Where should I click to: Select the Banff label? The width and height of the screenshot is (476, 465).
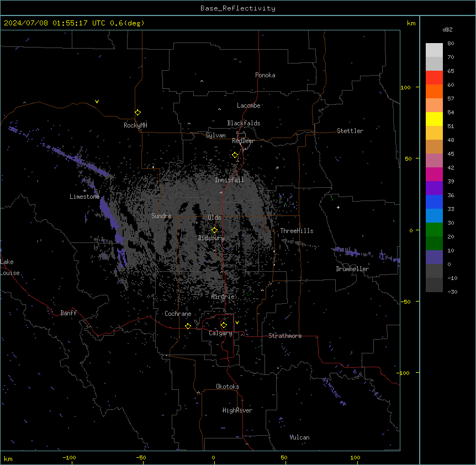click(x=68, y=313)
